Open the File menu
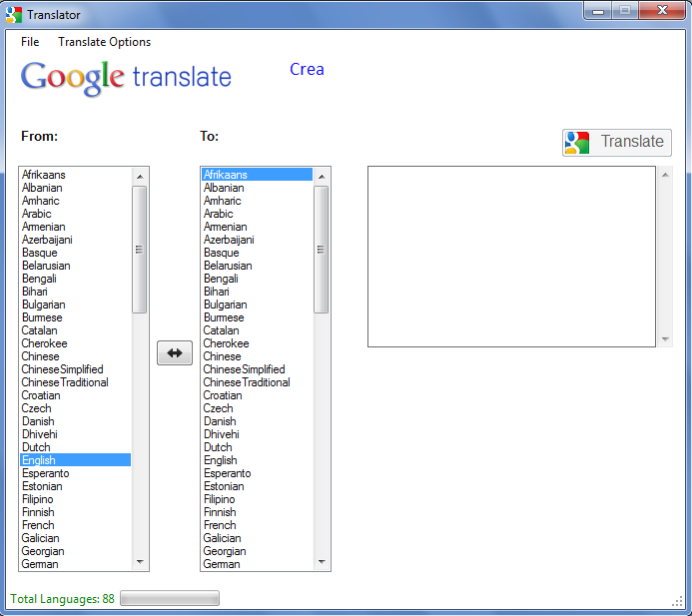Image resolution: width=692 pixels, height=616 pixels. (30, 42)
